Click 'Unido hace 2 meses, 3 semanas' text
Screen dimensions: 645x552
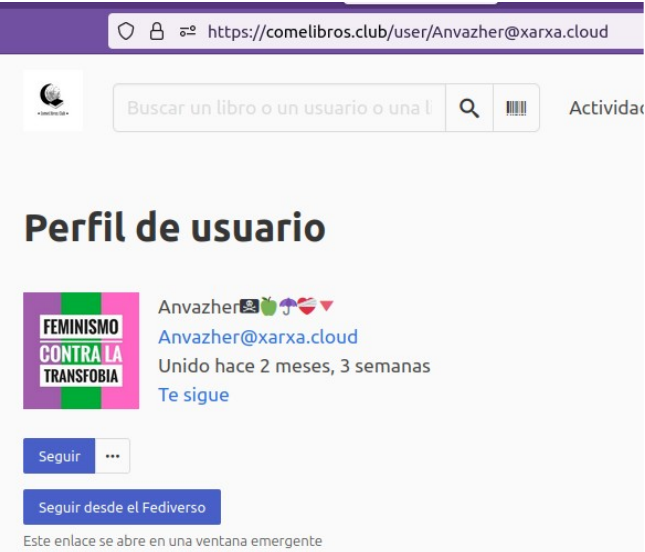click(295, 366)
